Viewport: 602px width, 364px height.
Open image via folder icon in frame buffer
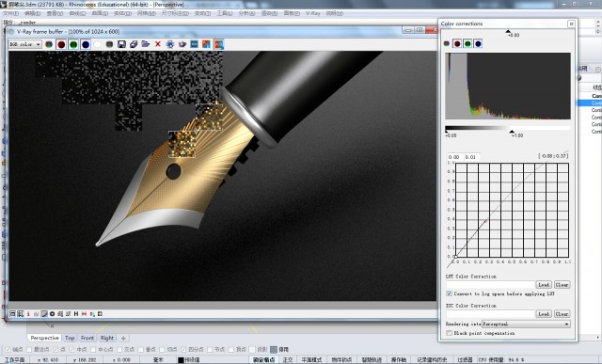coord(146,44)
